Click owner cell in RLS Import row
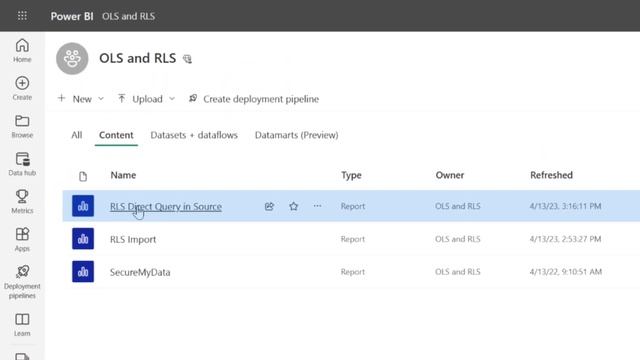640x360 pixels. (458, 239)
